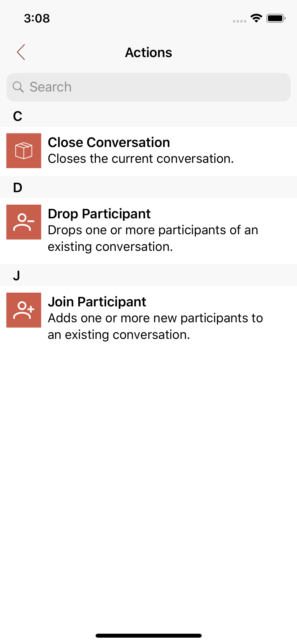
Task: Click the Join Participant person-plus icon
Action: (24, 310)
